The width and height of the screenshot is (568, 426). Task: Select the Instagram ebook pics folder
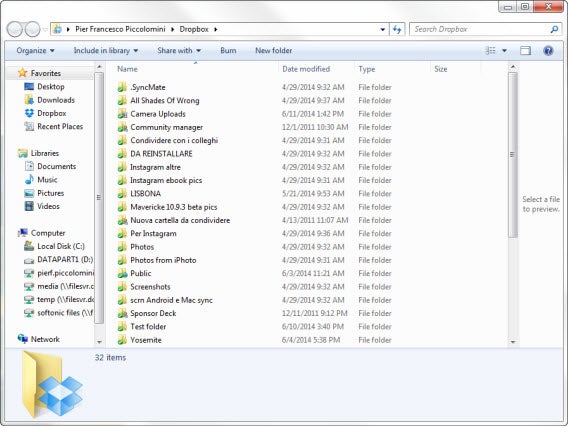pyautogui.click(x=166, y=180)
